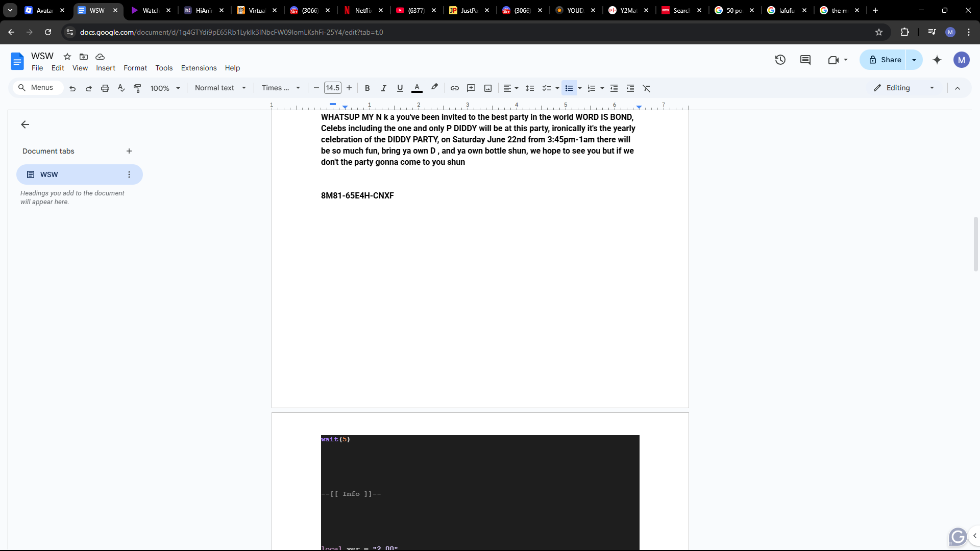Viewport: 980px width, 551px height.
Task: Toggle the numbered list
Action: 592,88
